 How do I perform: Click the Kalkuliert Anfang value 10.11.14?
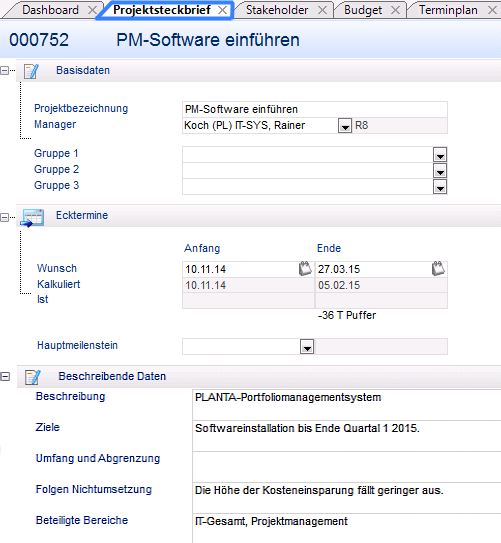205,285
